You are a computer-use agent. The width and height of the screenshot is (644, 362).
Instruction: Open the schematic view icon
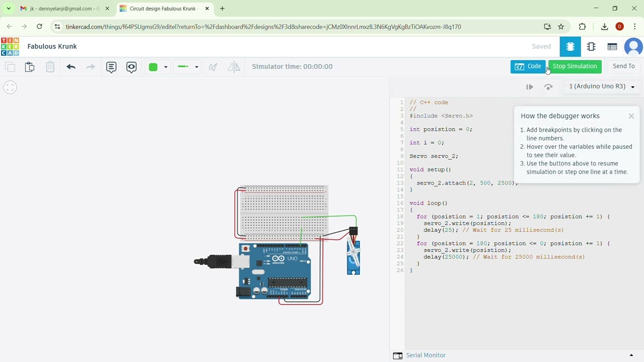click(591, 47)
